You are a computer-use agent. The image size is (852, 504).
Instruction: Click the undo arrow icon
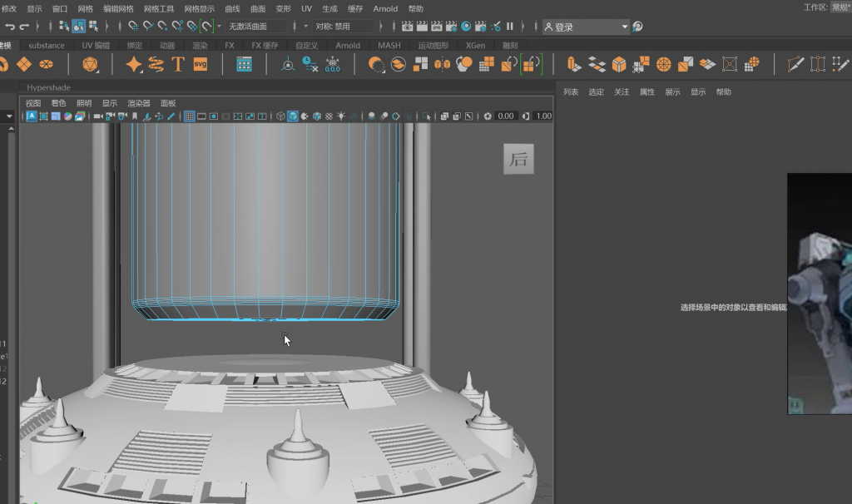[x=9, y=27]
